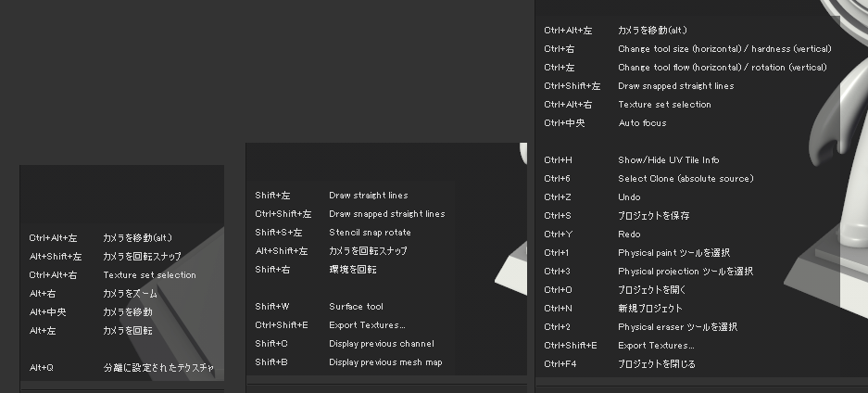Click the Change tool size entry

(x=724, y=49)
